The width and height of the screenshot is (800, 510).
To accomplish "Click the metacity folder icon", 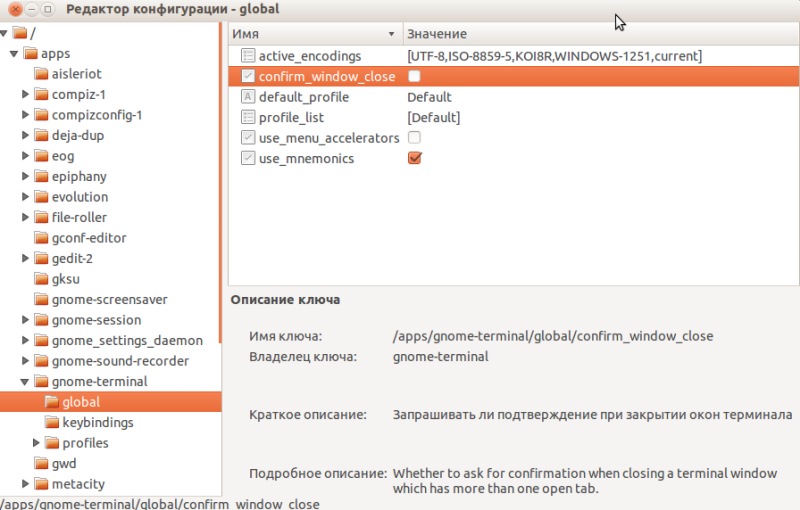I will [41, 483].
